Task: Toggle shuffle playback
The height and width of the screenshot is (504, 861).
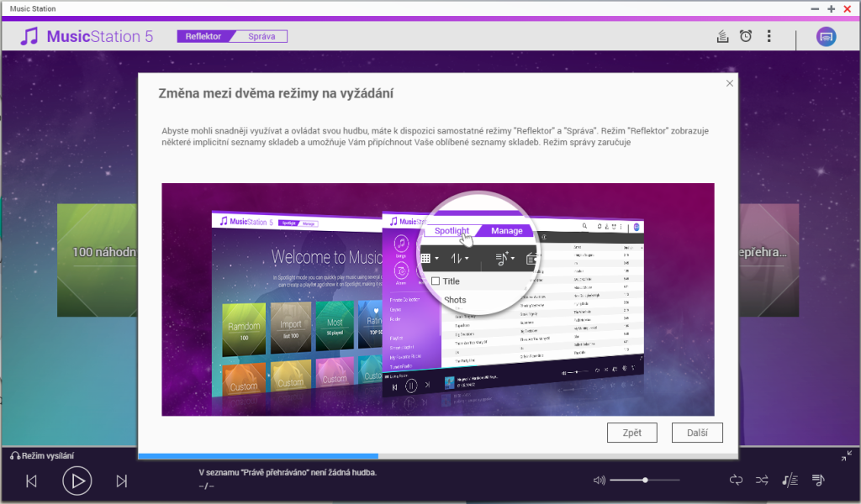Action: 762,480
